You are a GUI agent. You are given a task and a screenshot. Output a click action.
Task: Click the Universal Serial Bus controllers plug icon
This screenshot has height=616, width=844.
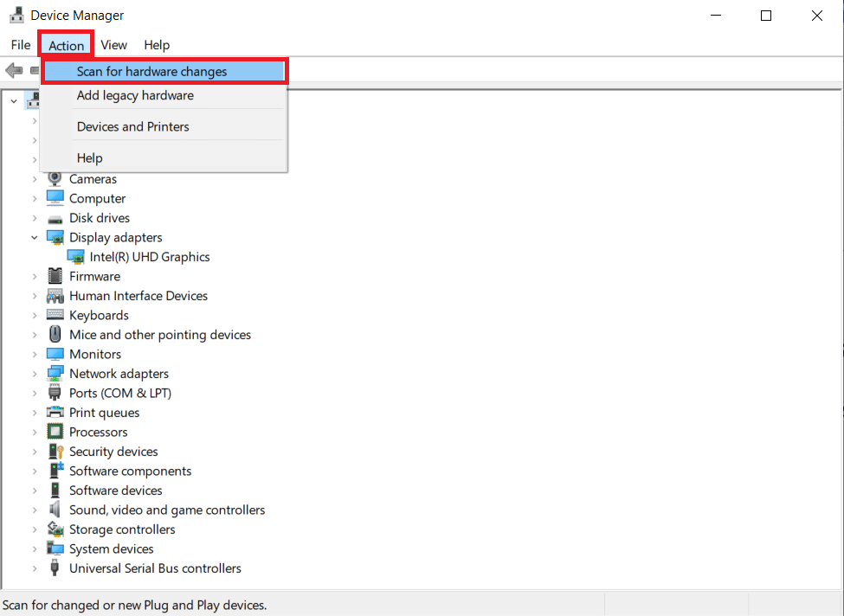click(x=55, y=568)
